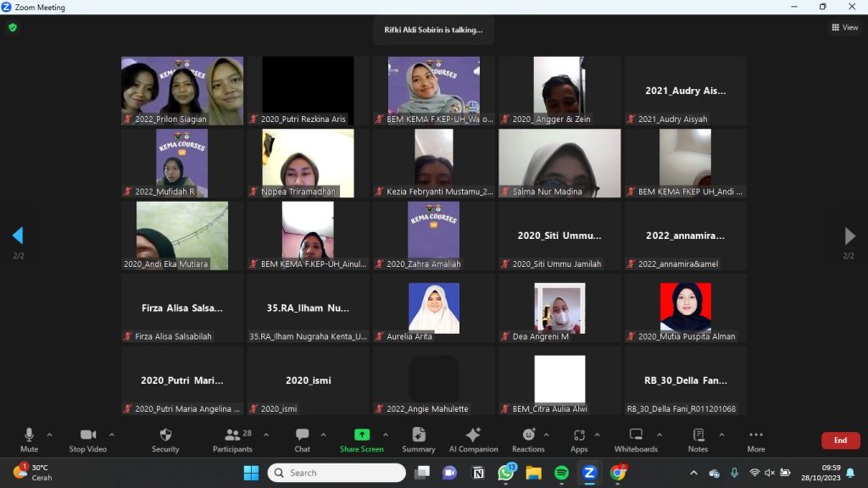This screenshot has height=488, width=868.
Task: Open the Reactions menu
Action: pyautogui.click(x=527, y=439)
